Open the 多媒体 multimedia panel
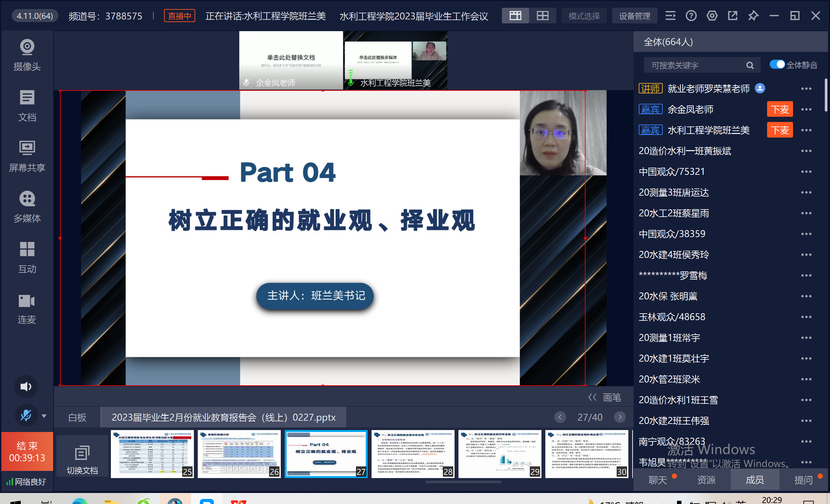This screenshot has height=504, width=830. [x=27, y=207]
